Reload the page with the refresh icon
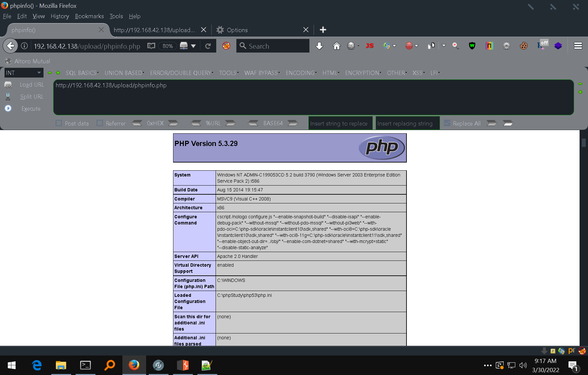The image size is (588, 375). pyautogui.click(x=208, y=46)
